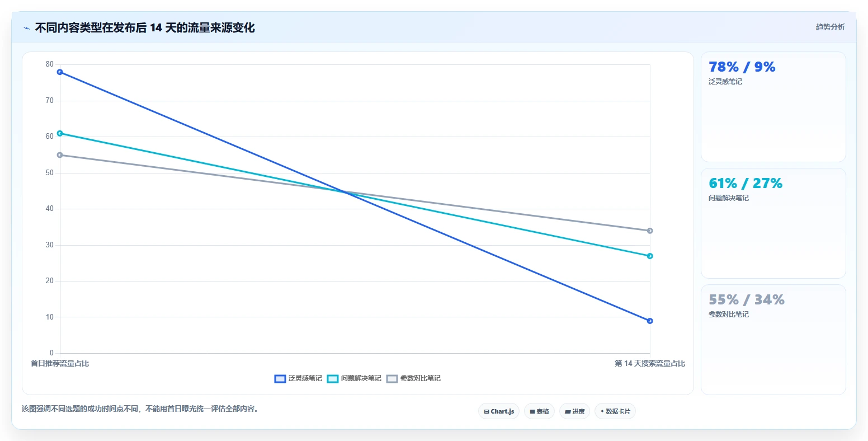Click the 首日推荐流量占比 axis label
Image resolution: width=868 pixels, height=441 pixels.
pyautogui.click(x=60, y=364)
